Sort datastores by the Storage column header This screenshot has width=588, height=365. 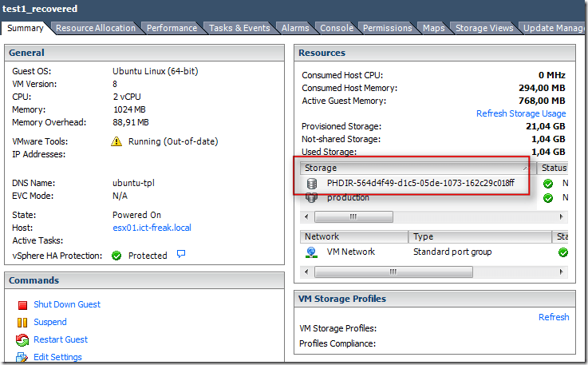415,169
